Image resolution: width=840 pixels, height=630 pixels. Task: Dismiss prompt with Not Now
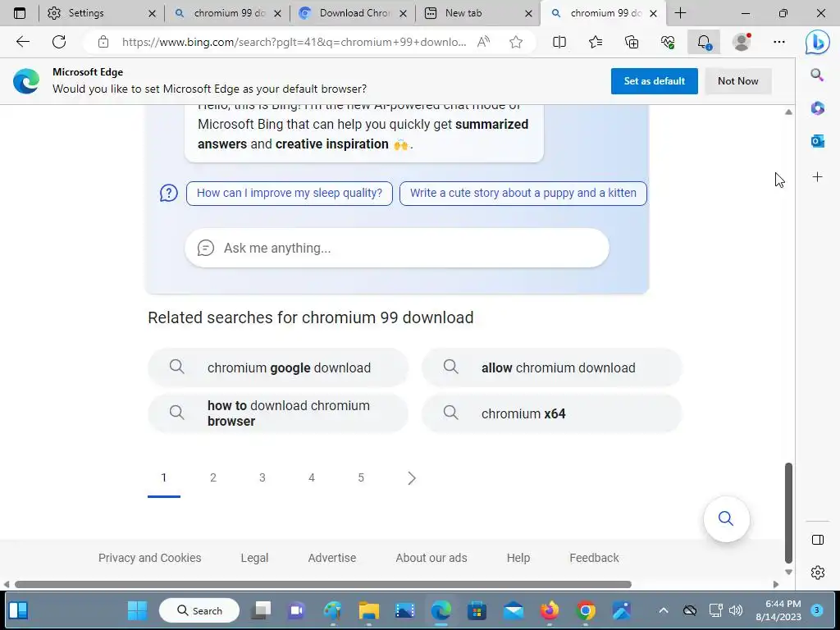point(737,81)
